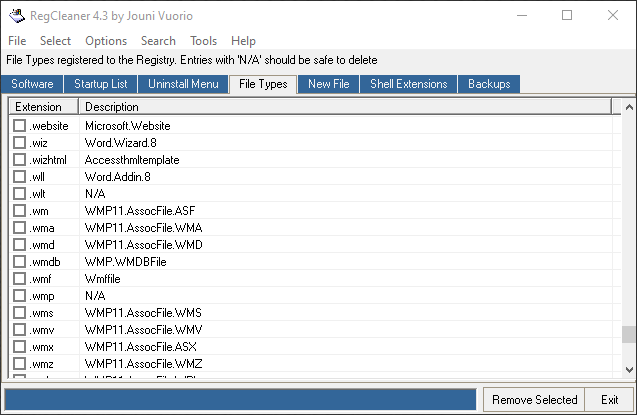Viewport: 637px width, 415px height.
Task: Check the .wiz checkbox
Action: 20,143
